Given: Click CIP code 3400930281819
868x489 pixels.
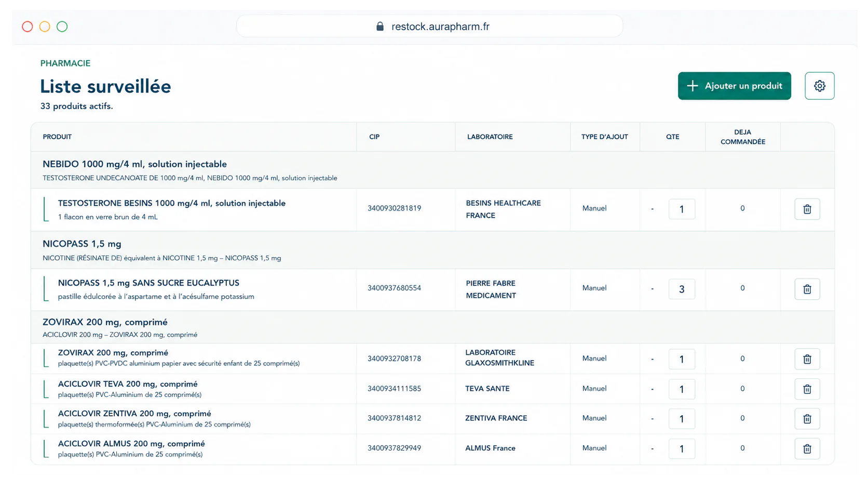Looking at the screenshot, I should coord(394,208).
